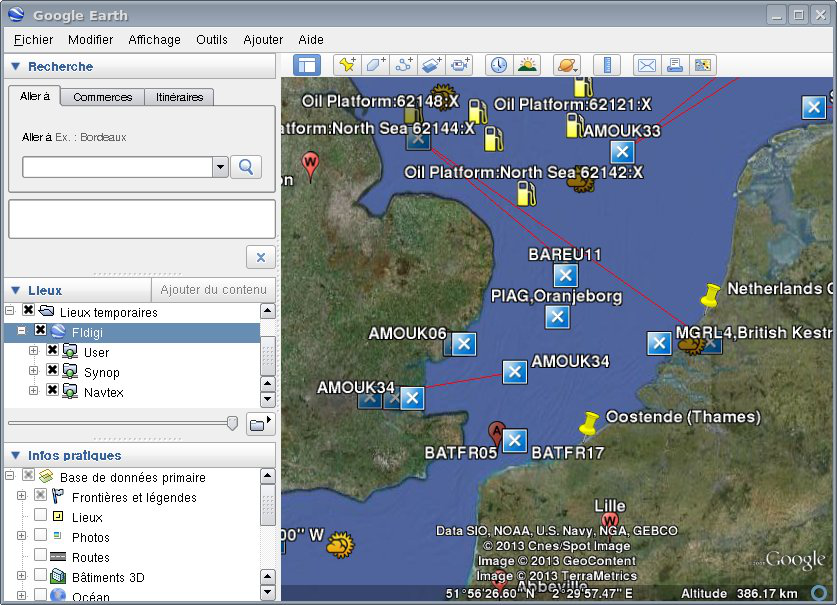Click the red W marker over England
This screenshot has height=605, width=837.
click(310, 164)
